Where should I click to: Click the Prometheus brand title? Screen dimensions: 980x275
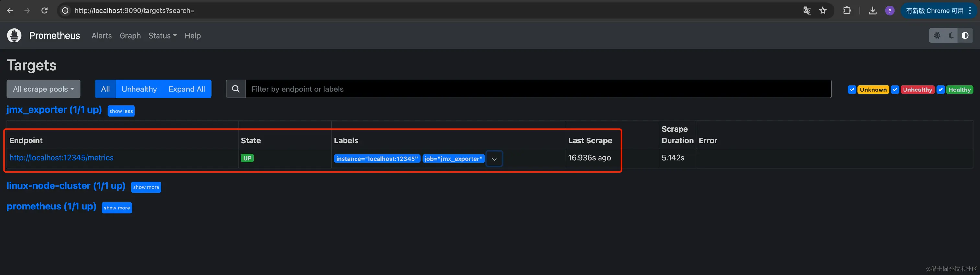pos(55,35)
